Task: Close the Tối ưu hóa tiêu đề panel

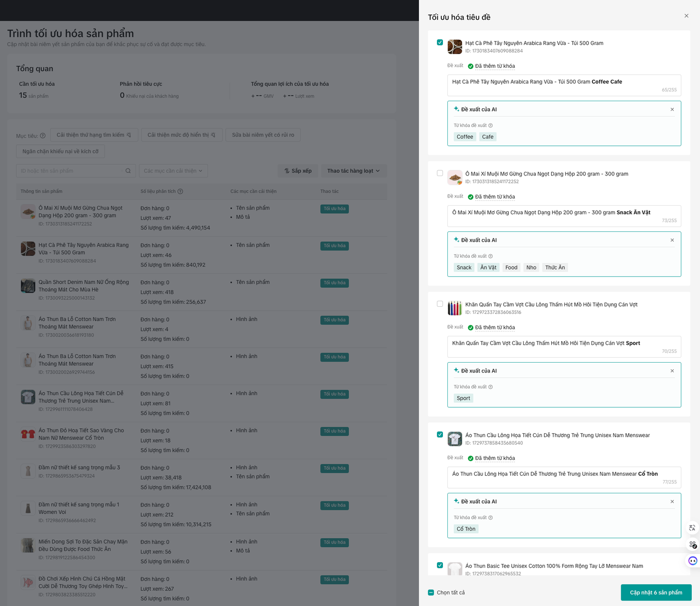Action: point(686,16)
